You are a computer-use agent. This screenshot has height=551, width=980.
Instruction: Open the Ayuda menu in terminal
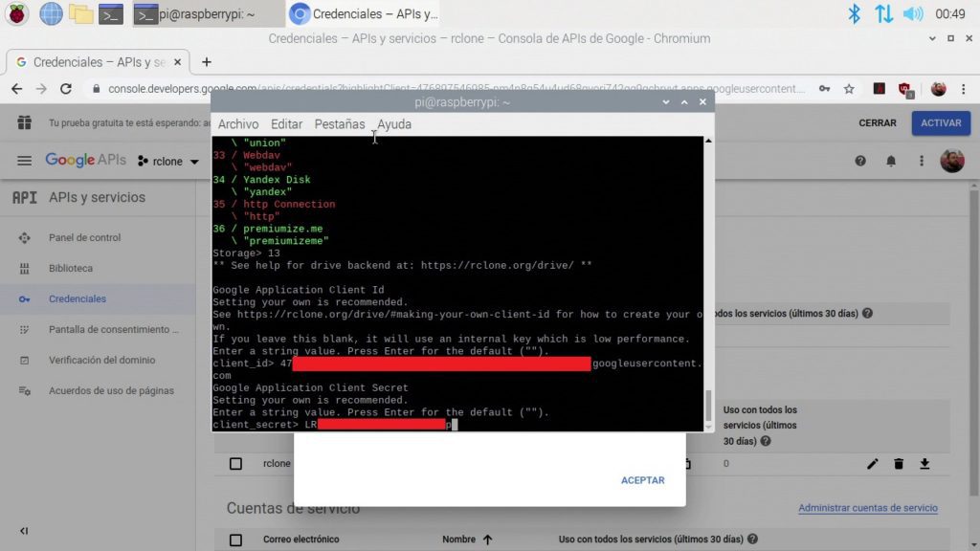[x=393, y=124]
